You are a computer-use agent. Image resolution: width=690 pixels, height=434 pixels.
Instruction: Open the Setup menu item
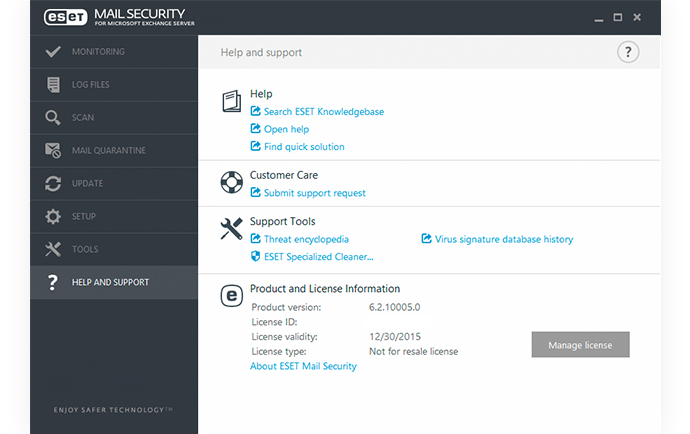(114, 217)
